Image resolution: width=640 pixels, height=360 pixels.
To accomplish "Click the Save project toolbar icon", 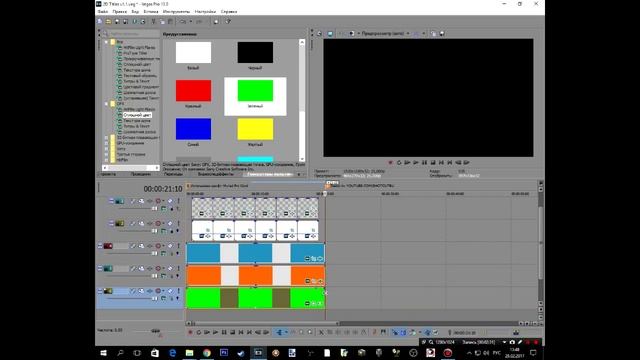I will (117, 21).
